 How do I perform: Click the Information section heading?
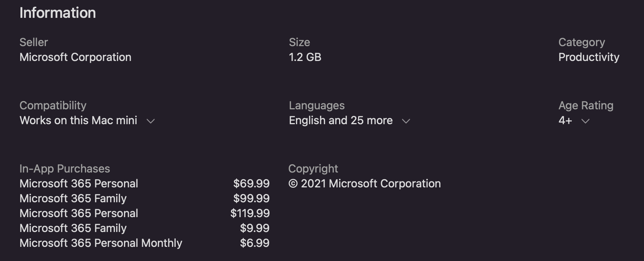58,13
